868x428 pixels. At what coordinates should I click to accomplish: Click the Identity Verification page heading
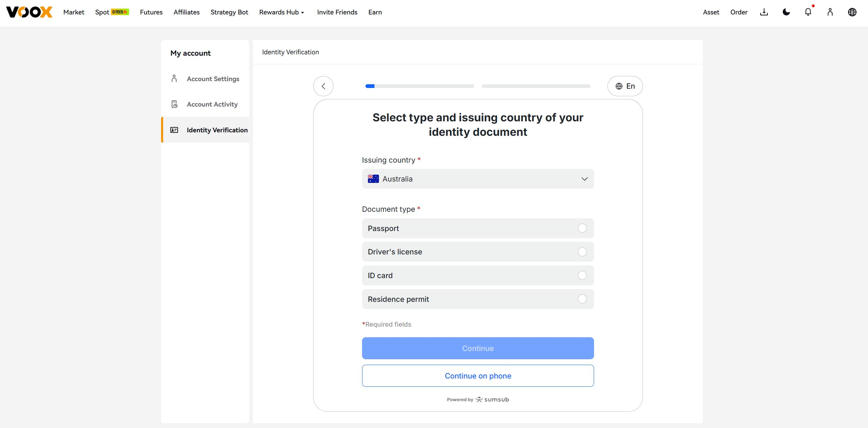[290, 52]
